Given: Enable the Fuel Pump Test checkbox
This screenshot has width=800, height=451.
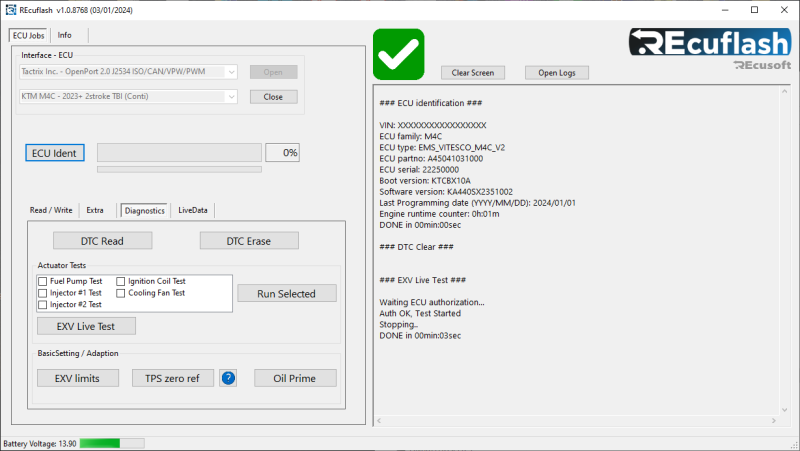Looking at the screenshot, I should coord(43,281).
